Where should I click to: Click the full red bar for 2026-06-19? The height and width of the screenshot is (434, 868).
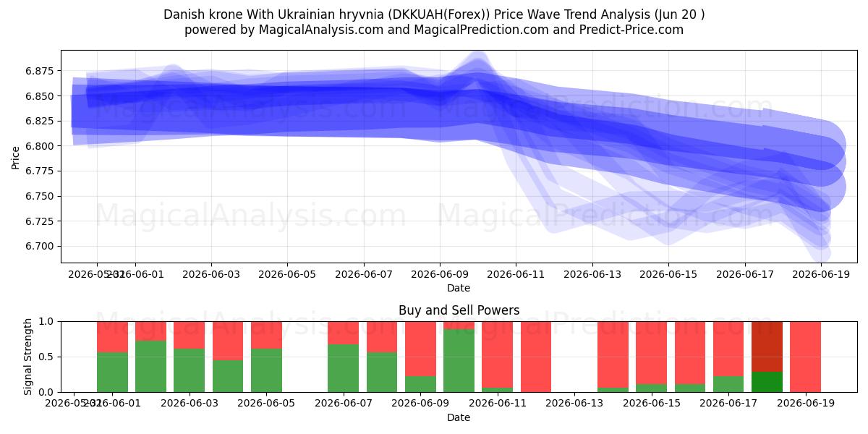click(805, 357)
